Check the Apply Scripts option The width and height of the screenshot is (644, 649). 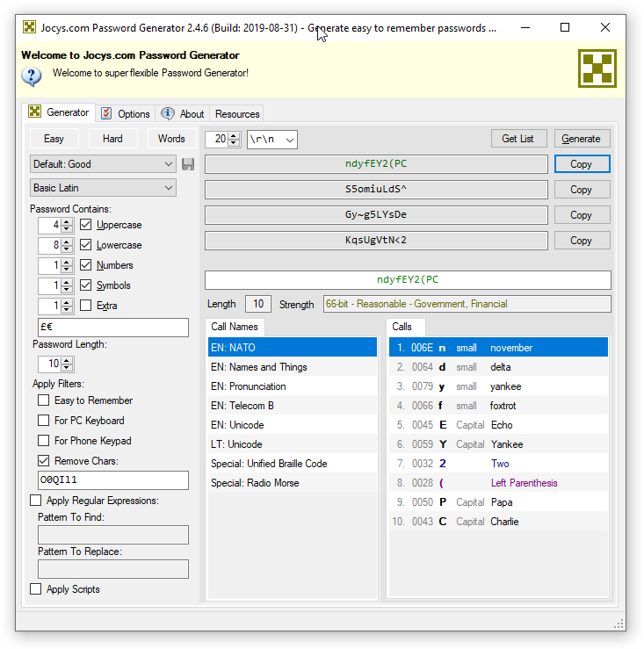click(x=36, y=589)
